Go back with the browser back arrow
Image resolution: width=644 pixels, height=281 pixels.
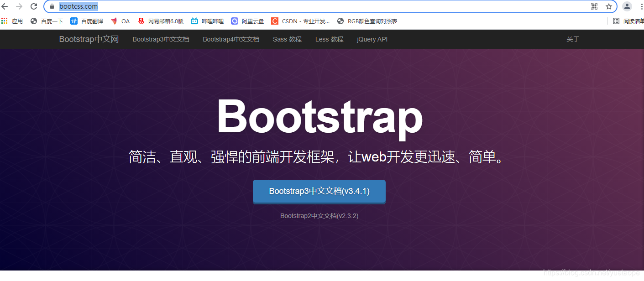pos(5,6)
